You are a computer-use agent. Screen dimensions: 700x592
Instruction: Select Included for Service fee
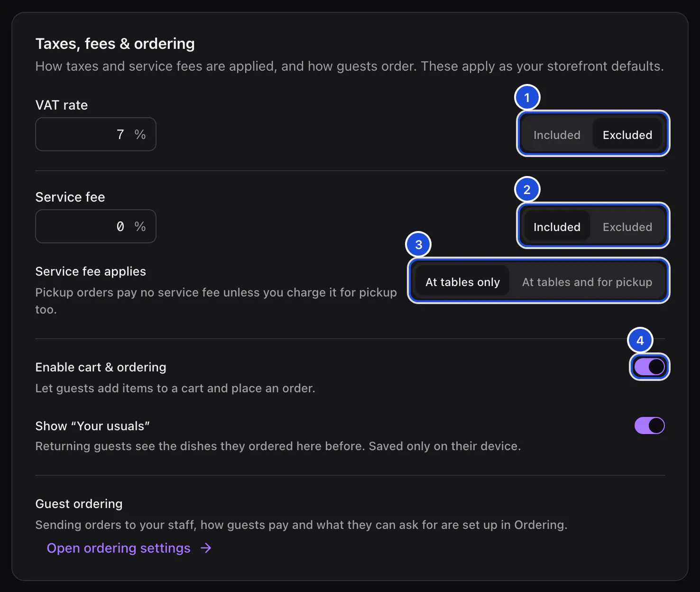pos(557,227)
